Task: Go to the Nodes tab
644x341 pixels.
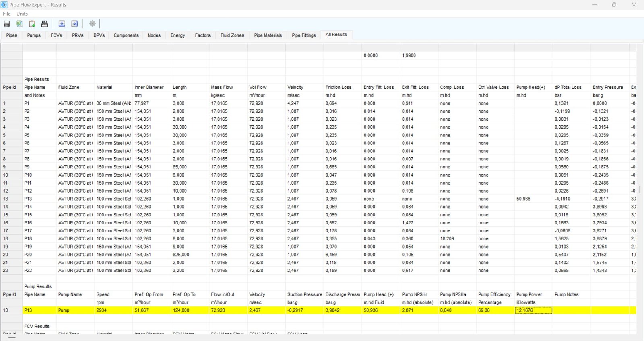Action: [154, 35]
